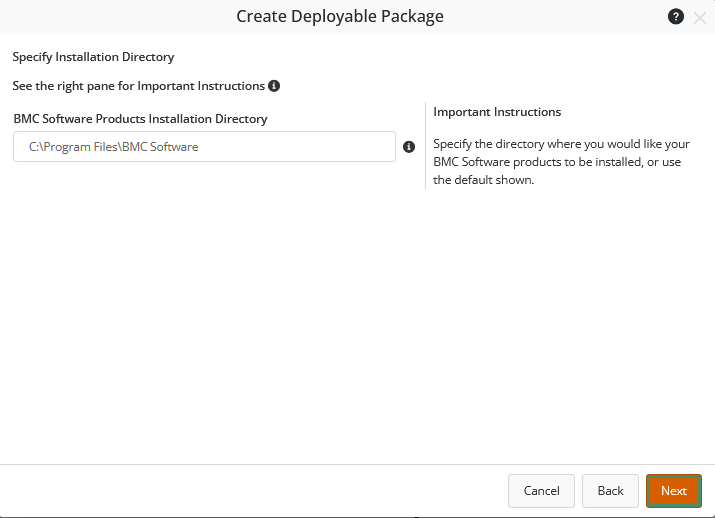Image resolution: width=715 pixels, height=518 pixels.
Task: Close the Create Deployable Package dialog
Action: tap(699, 17)
